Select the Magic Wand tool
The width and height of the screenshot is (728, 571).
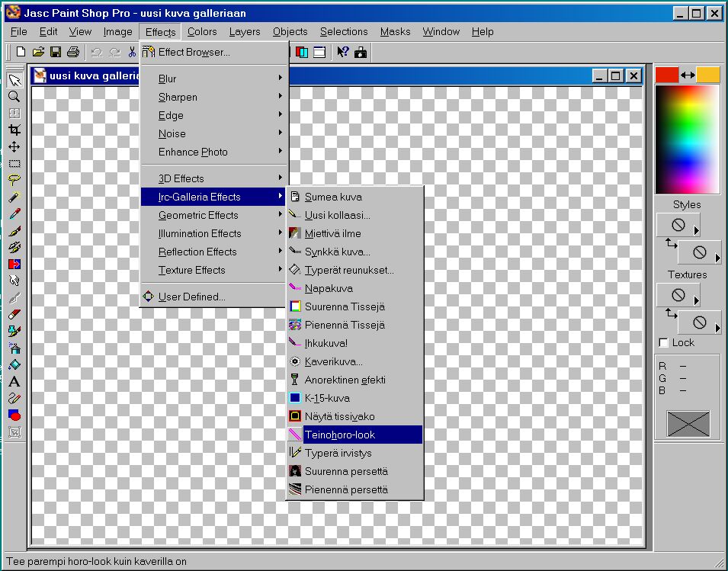click(x=14, y=197)
